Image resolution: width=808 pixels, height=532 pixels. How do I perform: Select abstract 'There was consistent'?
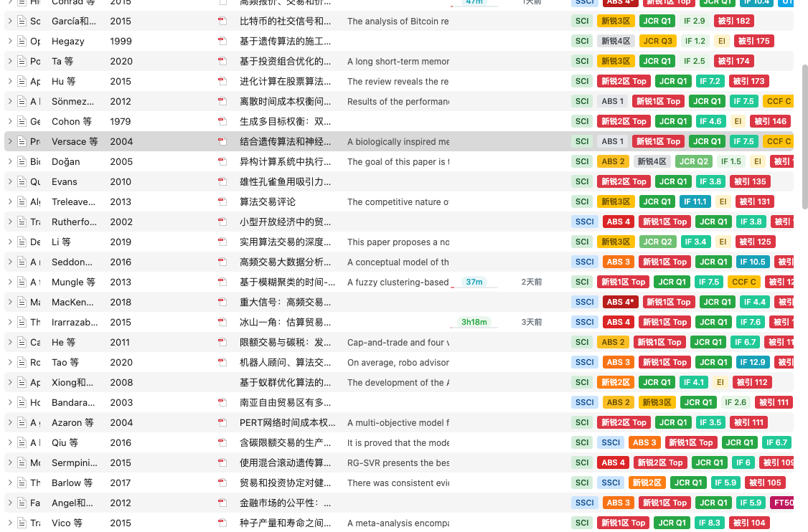point(398,483)
